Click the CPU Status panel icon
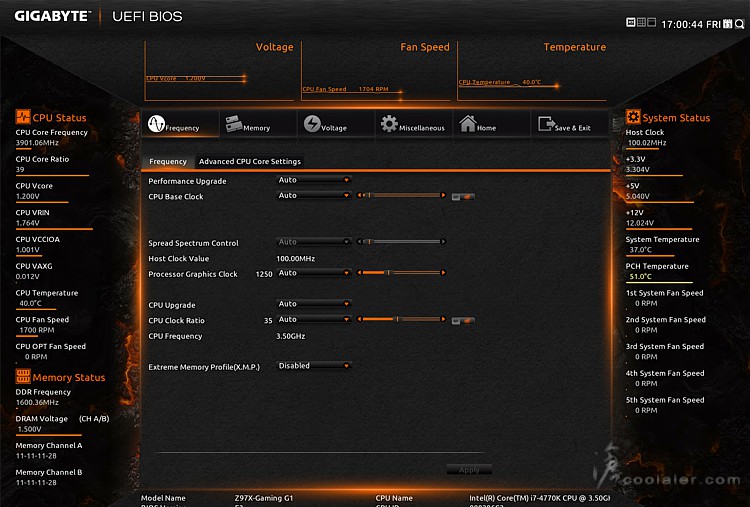The width and height of the screenshot is (750, 507). click(22, 117)
